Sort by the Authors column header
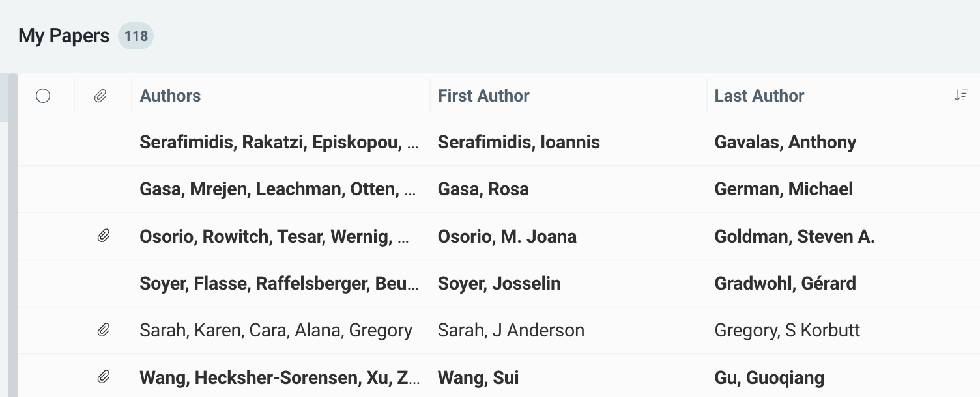980x397 pixels. 170,96
